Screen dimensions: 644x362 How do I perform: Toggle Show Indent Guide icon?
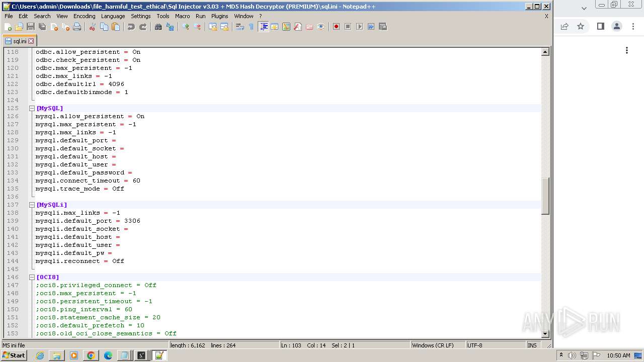pyautogui.click(x=263, y=27)
